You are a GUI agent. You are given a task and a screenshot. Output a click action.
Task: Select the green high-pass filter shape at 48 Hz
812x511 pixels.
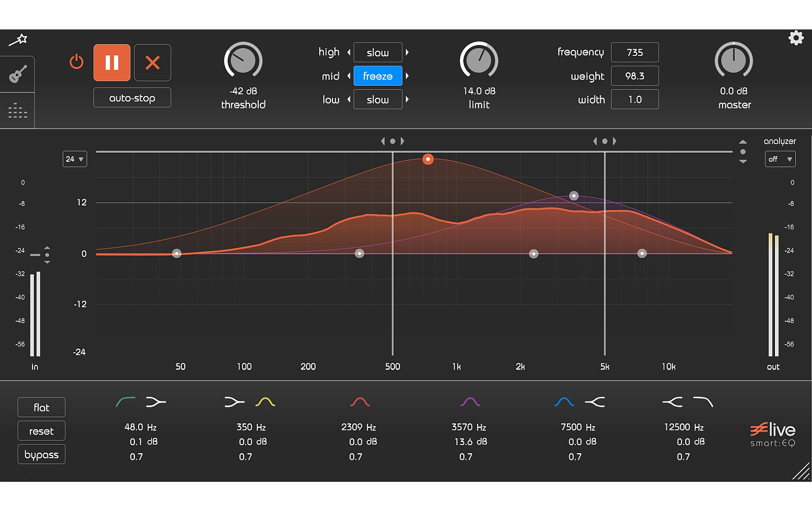pos(125,402)
